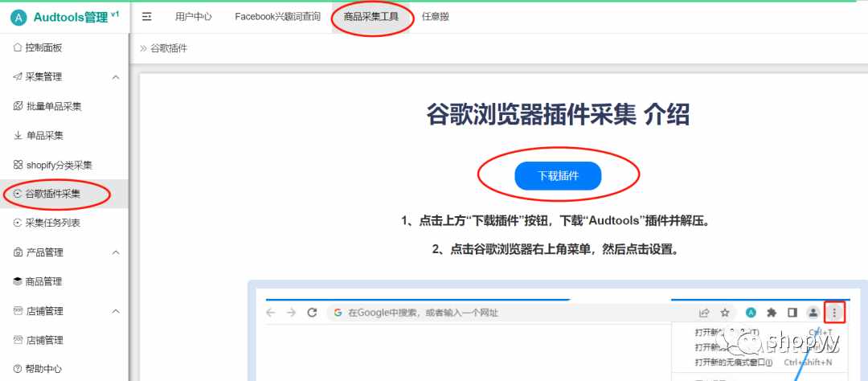
Task: Click the blue 下载插件 button
Action: click(558, 175)
